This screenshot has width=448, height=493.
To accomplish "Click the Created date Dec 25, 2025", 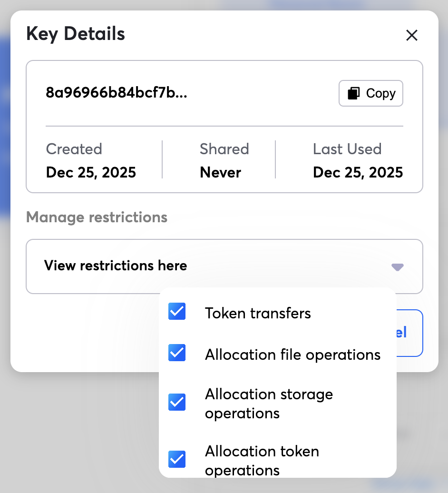I will point(91,172).
